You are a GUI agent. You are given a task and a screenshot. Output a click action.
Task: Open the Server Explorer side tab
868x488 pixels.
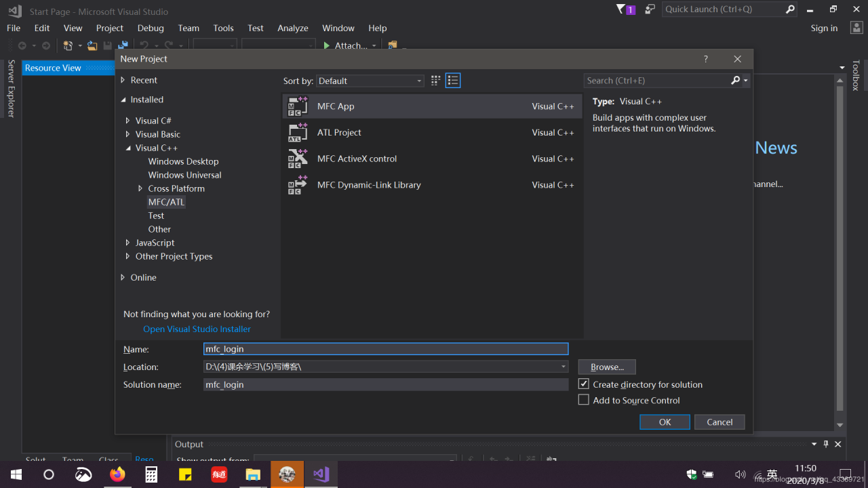pyautogui.click(x=11, y=89)
